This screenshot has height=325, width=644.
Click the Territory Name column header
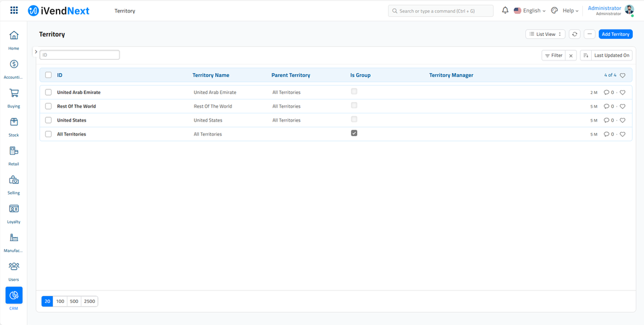click(211, 76)
